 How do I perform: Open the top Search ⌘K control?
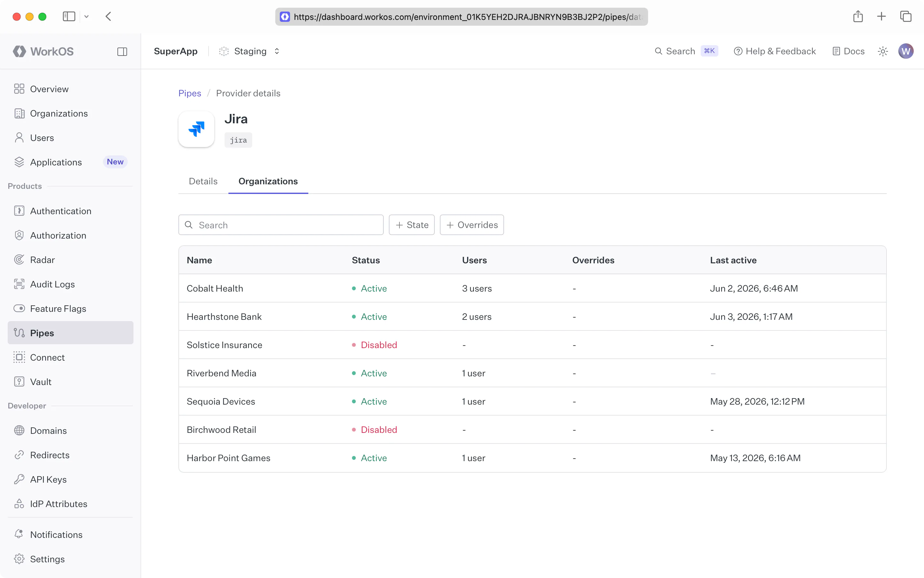686,51
